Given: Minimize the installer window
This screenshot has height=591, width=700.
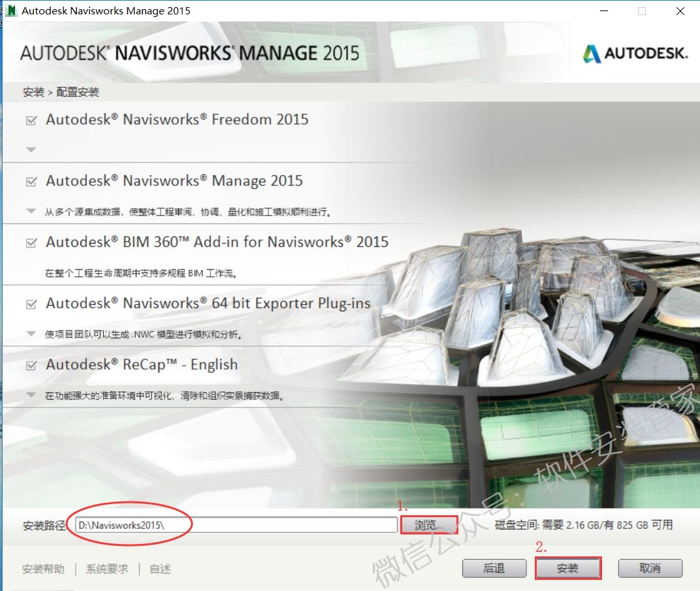Looking at the screenshot, I should pyautogui.click(x=604, y=11).
